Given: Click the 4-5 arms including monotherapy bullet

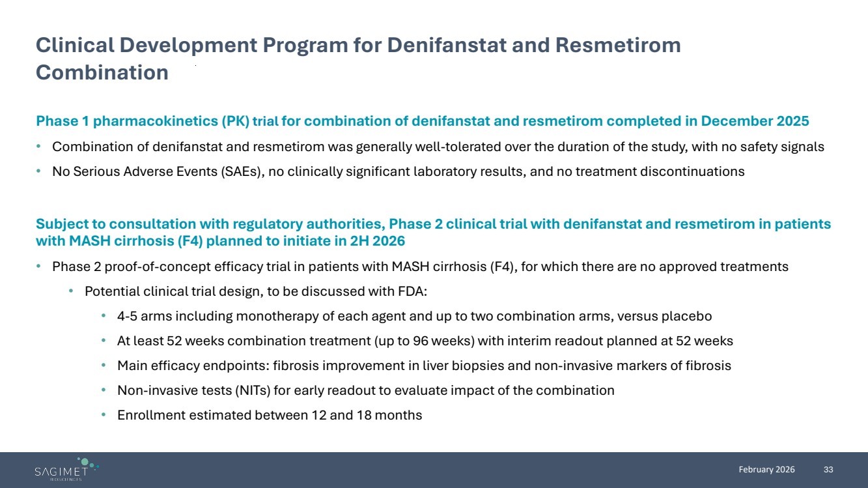Looking at the screenshot, I should (x=414, y=317).
